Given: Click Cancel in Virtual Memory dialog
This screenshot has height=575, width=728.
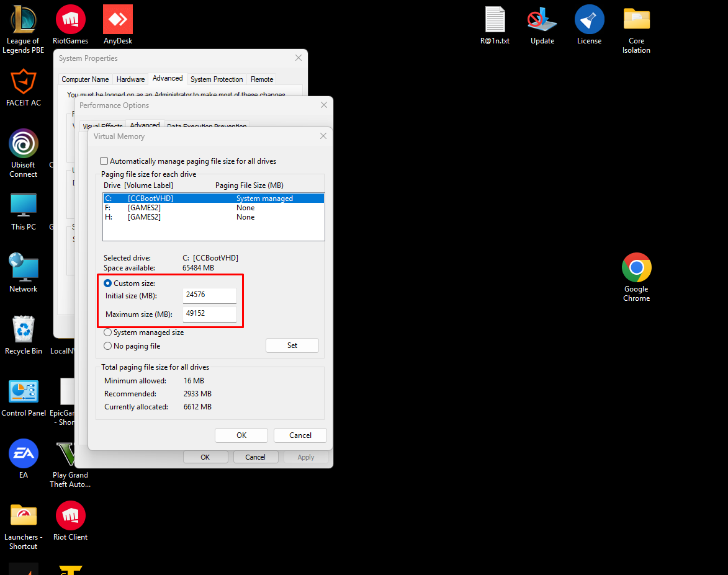Looking at the screenshot, I should [300, 435].
